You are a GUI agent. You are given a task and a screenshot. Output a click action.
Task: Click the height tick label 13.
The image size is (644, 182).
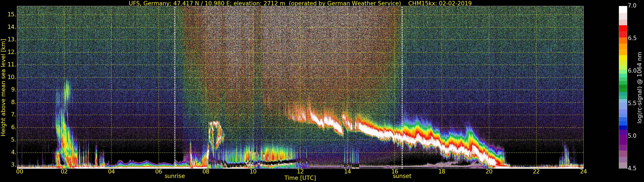(12, 39)
